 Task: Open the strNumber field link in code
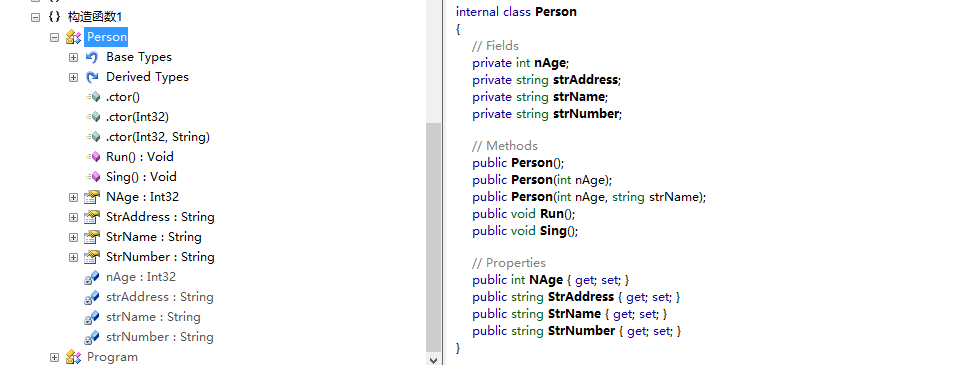[586, 114]
